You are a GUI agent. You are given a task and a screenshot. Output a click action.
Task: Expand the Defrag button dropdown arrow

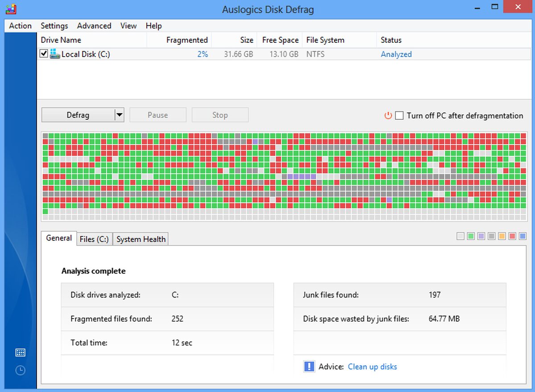click(x=119, y=115)
